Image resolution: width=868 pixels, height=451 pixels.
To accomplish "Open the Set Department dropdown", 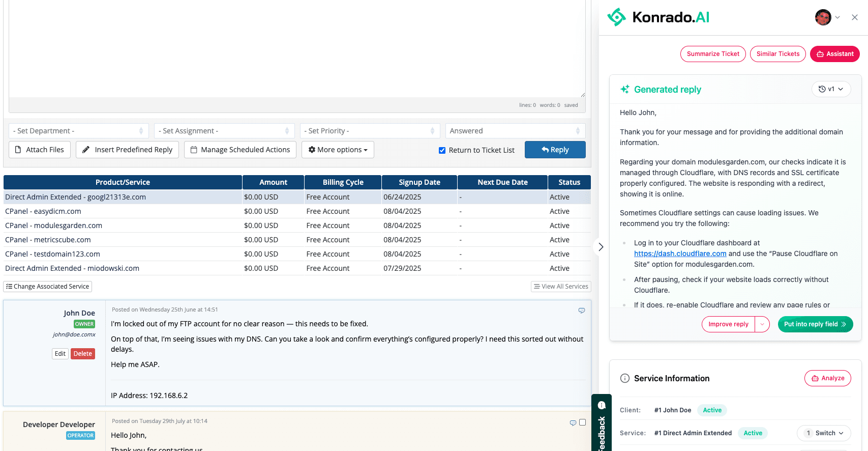I will 79,131.
